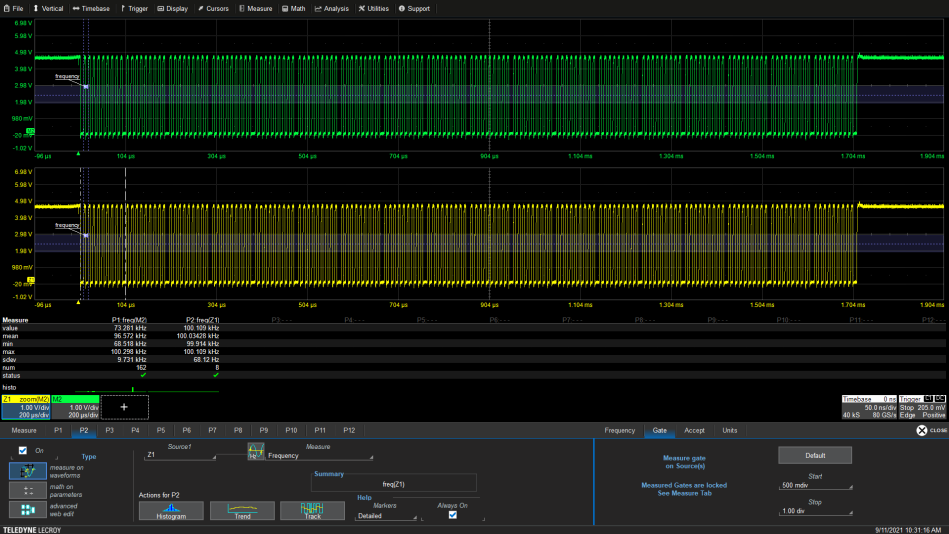The width and height of the screenshot is (949, 534).
Task: Click the P1 mean value 96.572 kHz
Action: click(130, 336)
